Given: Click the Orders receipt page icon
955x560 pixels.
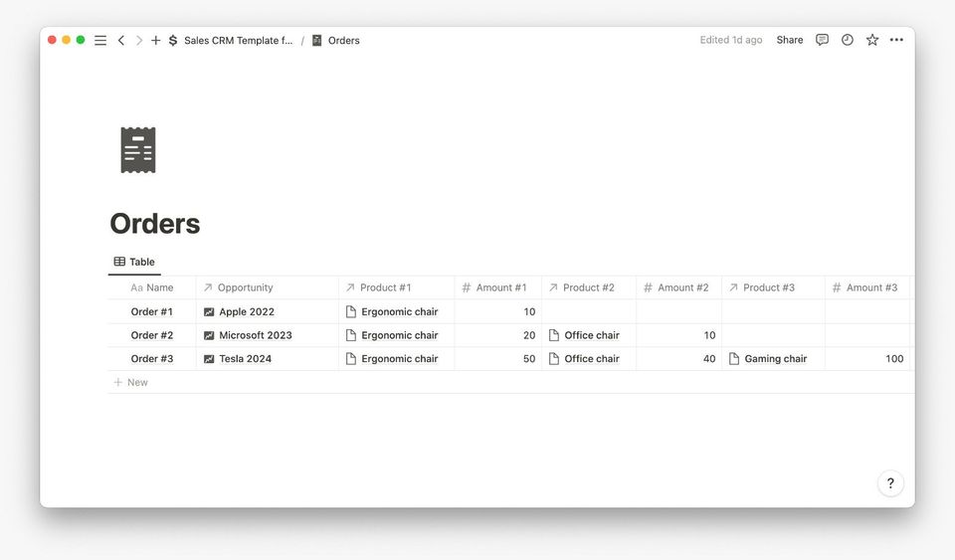Looking at the screenshot, I should pos(138,150).
